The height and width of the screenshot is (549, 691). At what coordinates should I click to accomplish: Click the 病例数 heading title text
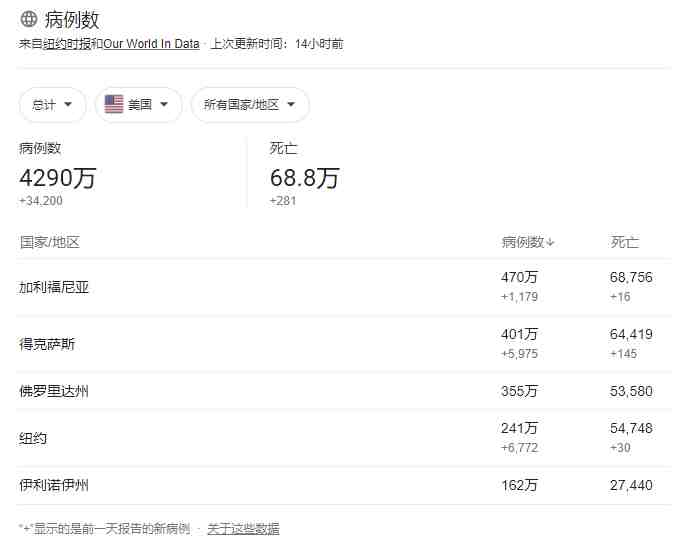click(72, 19)
